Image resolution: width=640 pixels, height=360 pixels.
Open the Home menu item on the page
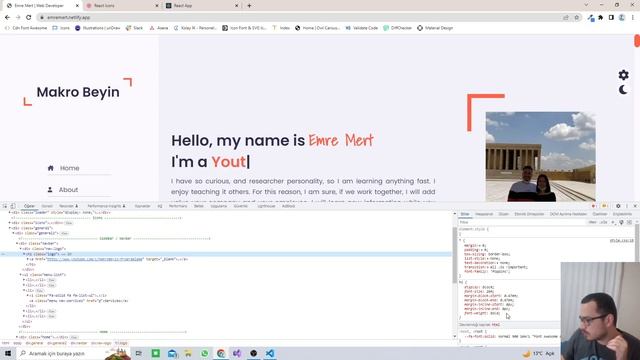(x=70, y=168)
